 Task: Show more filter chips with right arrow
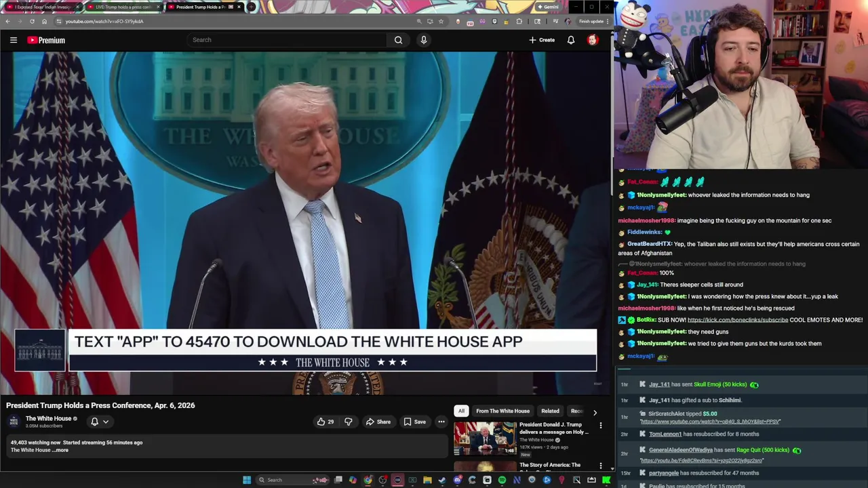[595, 411]
